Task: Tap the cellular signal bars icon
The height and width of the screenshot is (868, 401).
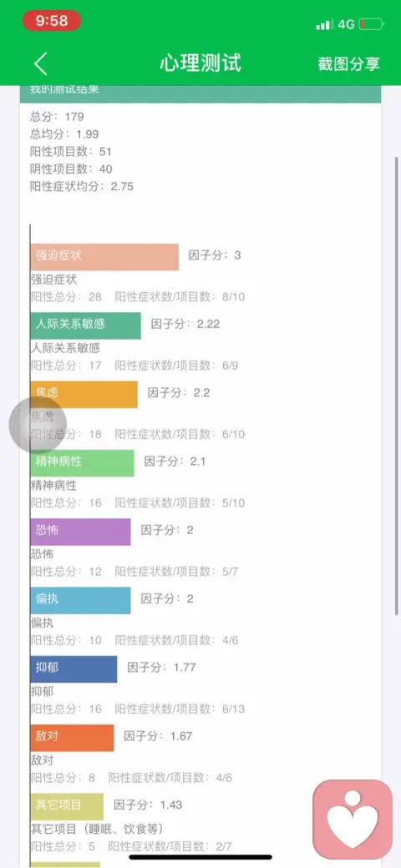Action: [324, 24]
